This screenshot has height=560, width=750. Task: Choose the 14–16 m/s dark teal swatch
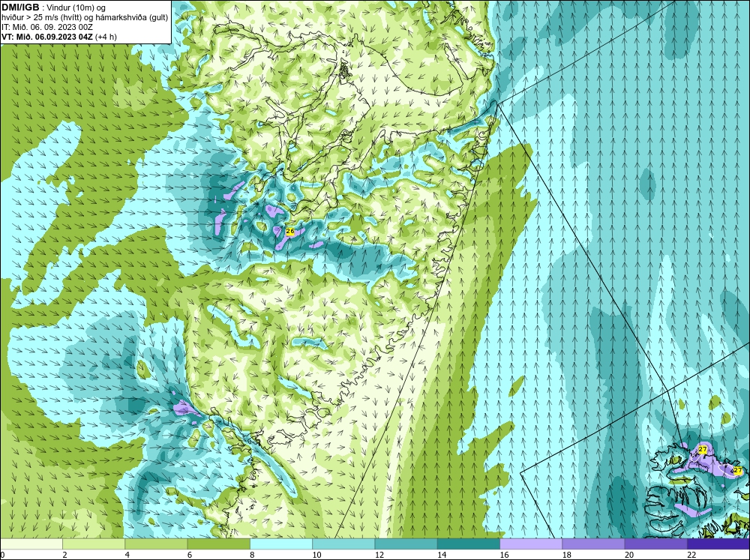(469, 544)
